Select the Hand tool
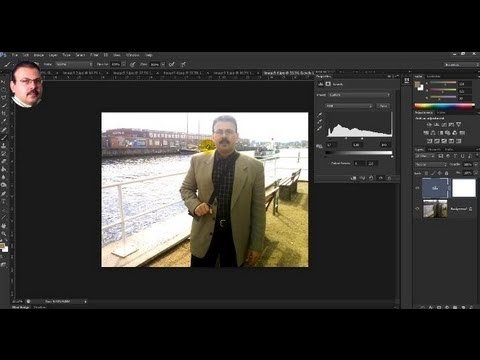480x360 pixels. (4, 225)
